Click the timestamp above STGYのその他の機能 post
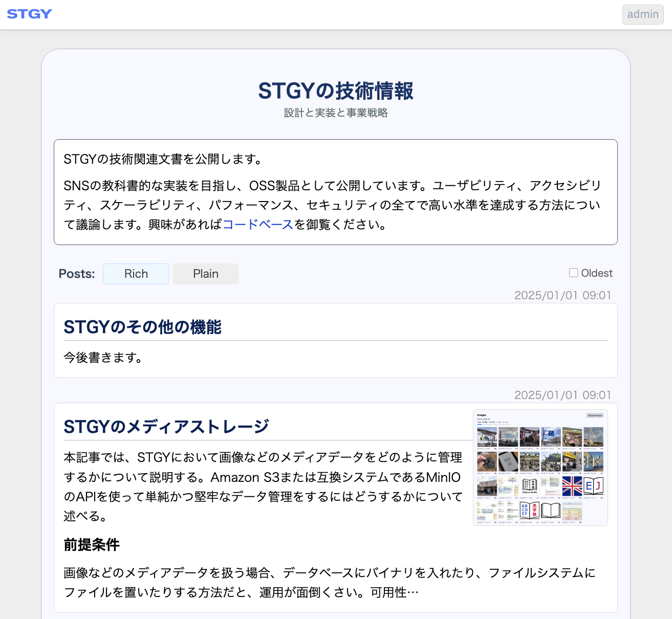Viewport: 672px width, 619px height. [x=562, y=295]
